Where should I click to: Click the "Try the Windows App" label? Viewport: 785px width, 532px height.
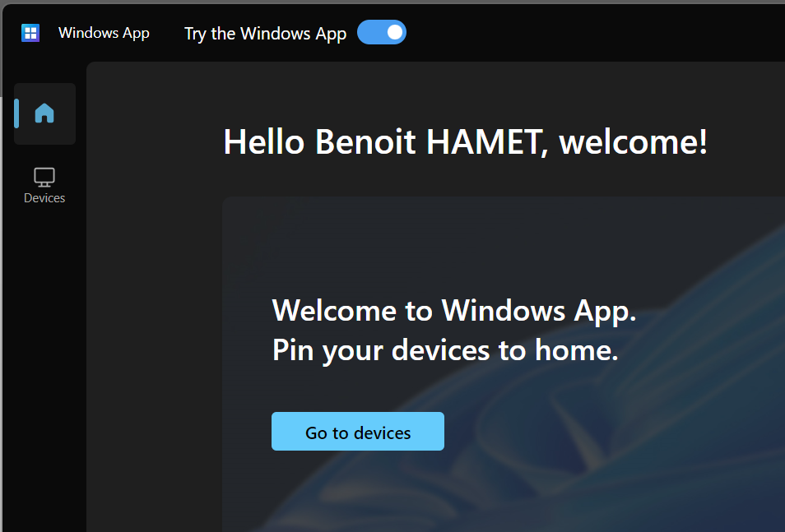click(x=265, y=34)
